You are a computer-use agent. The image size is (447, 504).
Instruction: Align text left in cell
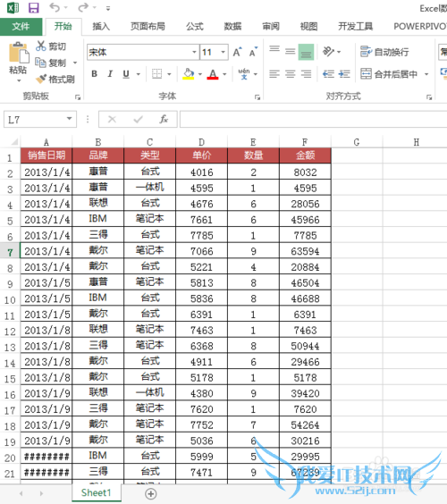point(274,74)
